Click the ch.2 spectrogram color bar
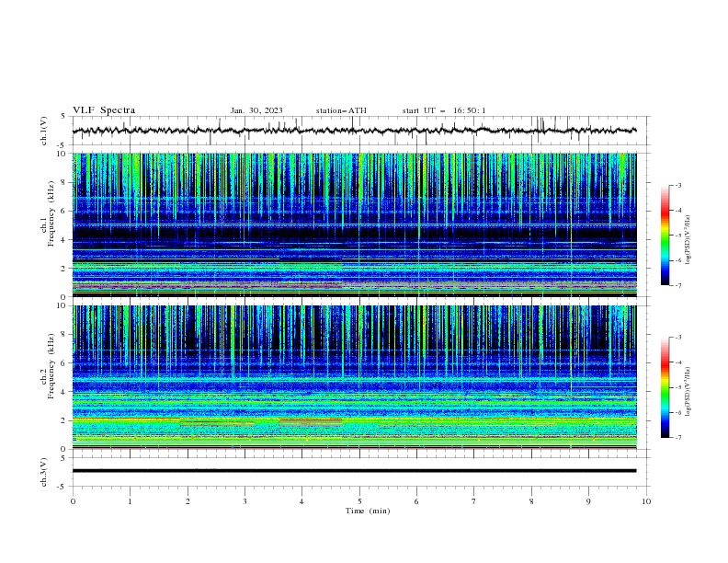 point(665,387)
